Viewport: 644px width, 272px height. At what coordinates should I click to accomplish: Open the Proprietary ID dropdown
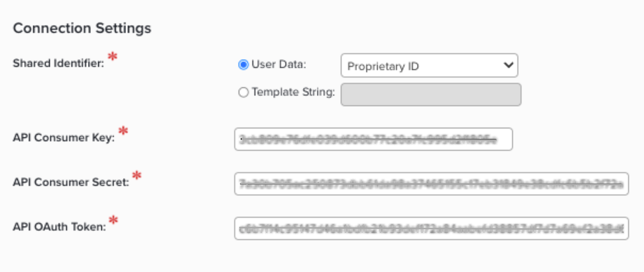429,66
